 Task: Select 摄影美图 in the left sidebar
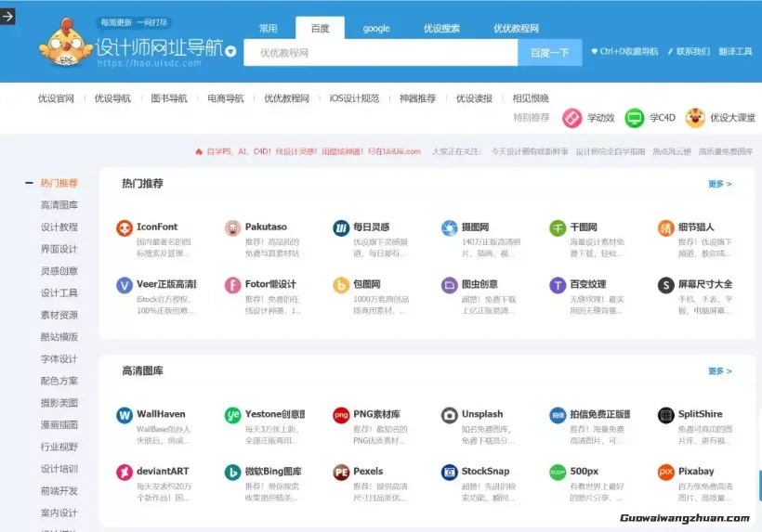click(59, 403)
